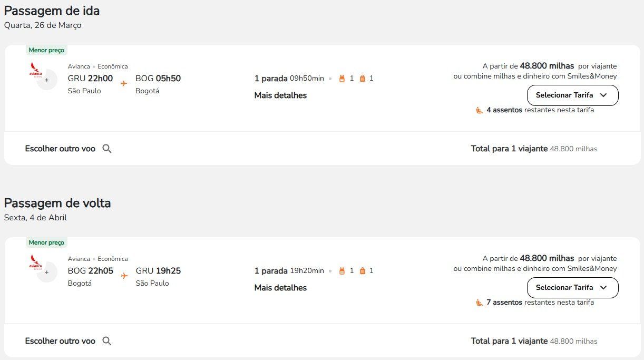
Task: Click the Menor preço badge on return card
Action: (46, 242)
